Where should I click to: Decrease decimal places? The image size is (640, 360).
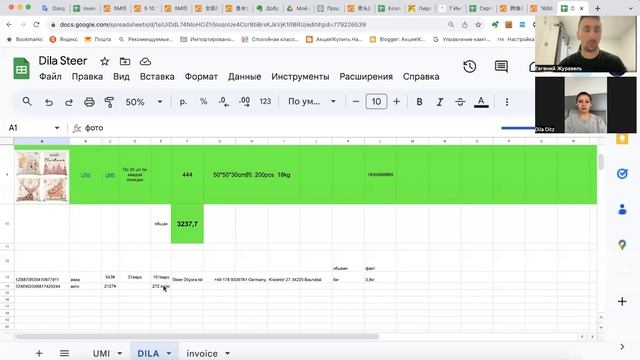pos(224,102)
